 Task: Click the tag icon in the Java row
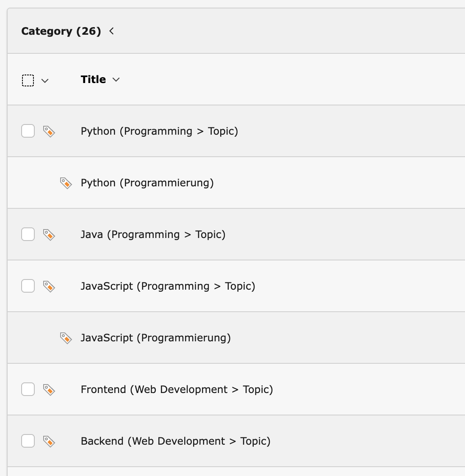click(49, 235)
